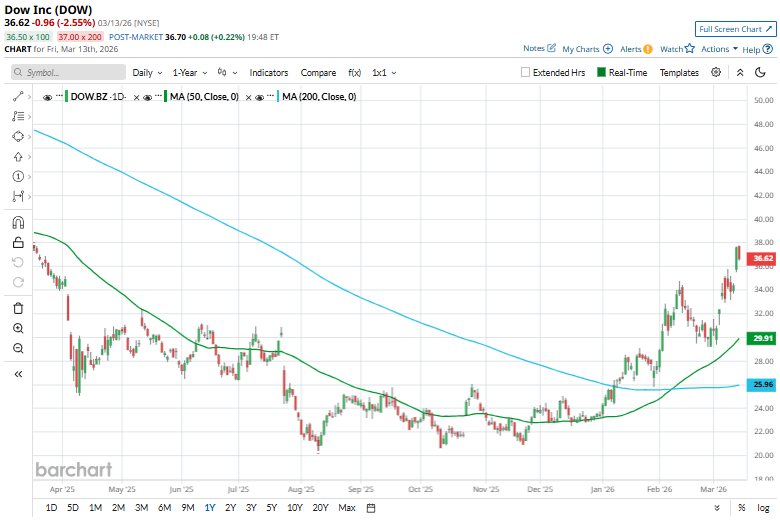Image resolution: width=780 pixels, height=522 pixels.
Task: Click the Watch star icon
Action: coord(689,48)
